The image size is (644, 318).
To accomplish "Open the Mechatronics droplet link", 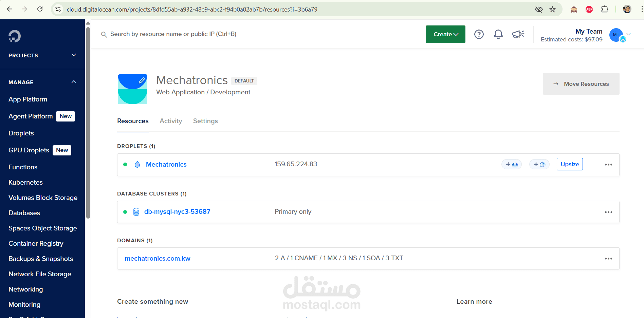I will pyautogui.click(x=166, y=165).
